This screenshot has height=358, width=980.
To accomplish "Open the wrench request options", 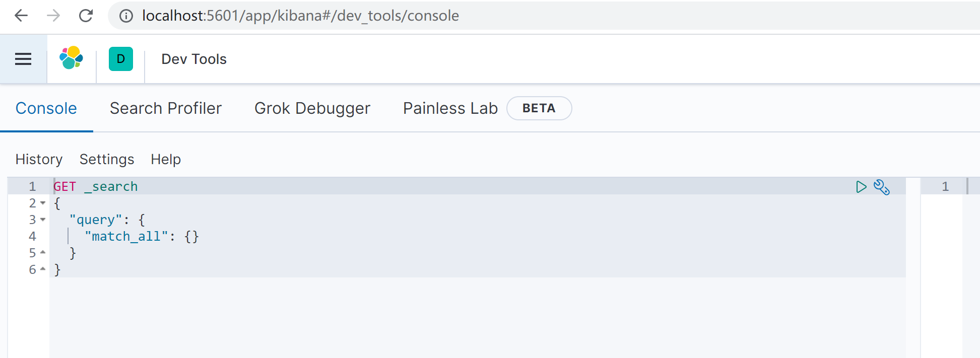I will (882, 187).
